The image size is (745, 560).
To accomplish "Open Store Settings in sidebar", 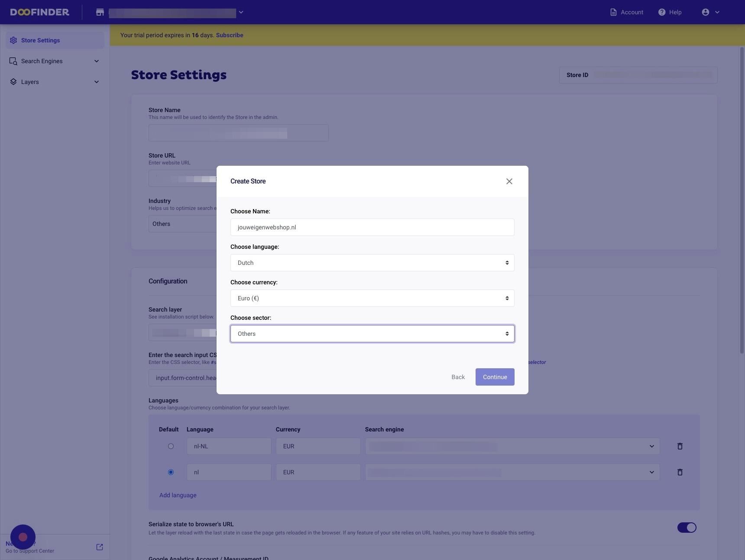I will [55, 40].
